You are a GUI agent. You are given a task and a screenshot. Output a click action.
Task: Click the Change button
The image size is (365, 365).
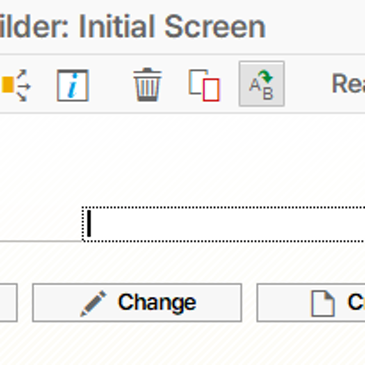137,303
